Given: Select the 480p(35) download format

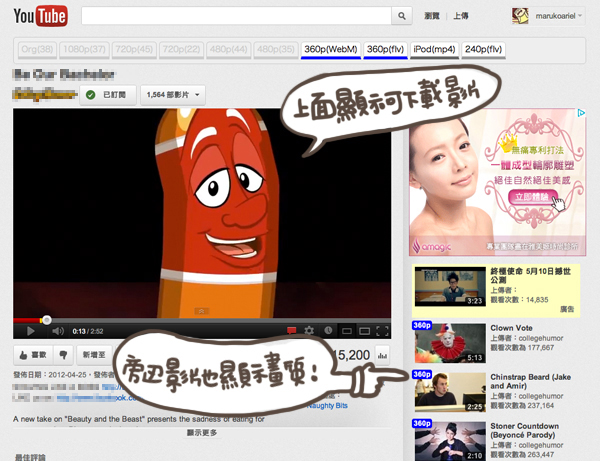Looking at the screenshot, I should click(276, 50).
